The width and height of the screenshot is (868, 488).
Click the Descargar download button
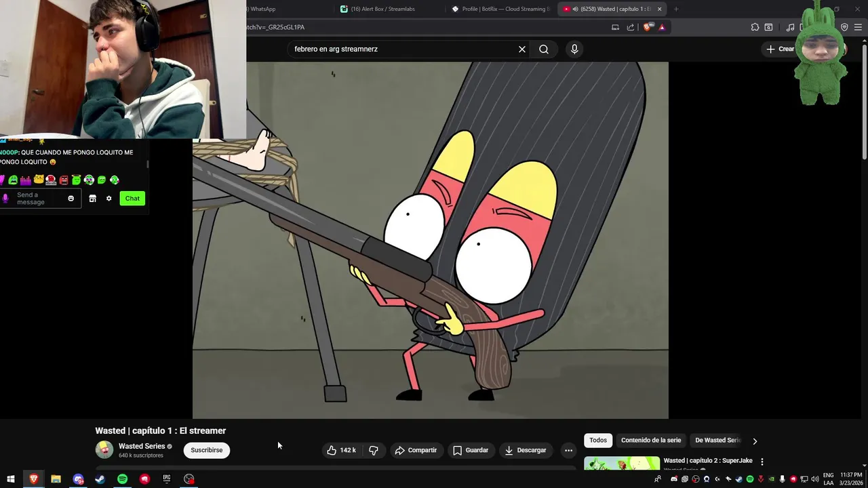(526, 450)
